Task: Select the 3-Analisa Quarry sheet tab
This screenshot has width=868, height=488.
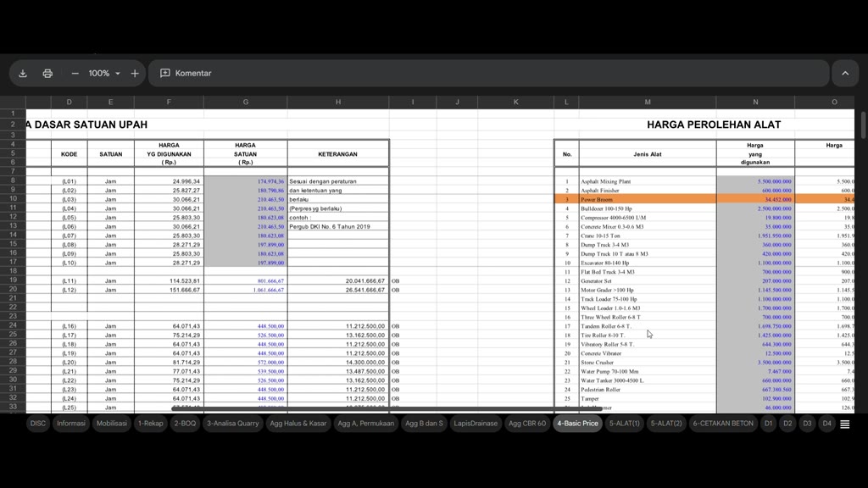Action: click(x=233, y=424)
